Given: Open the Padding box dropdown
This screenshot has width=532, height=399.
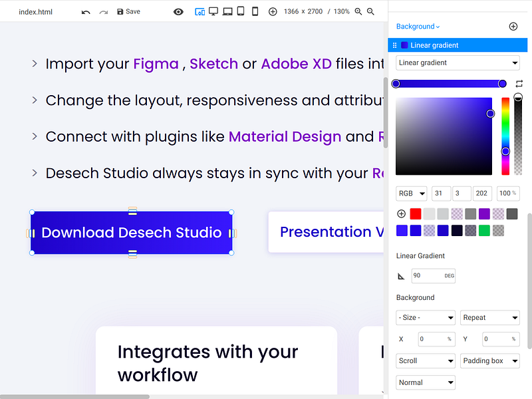Looking at the screenshot, I should click(x=490, y=360).
